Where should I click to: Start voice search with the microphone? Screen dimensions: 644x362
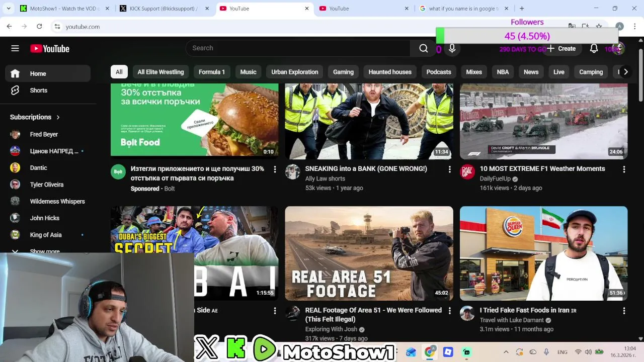(452, 48)
